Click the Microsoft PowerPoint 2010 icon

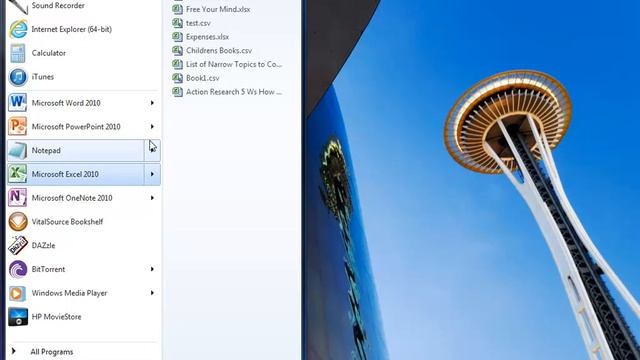tap(18, 126)
